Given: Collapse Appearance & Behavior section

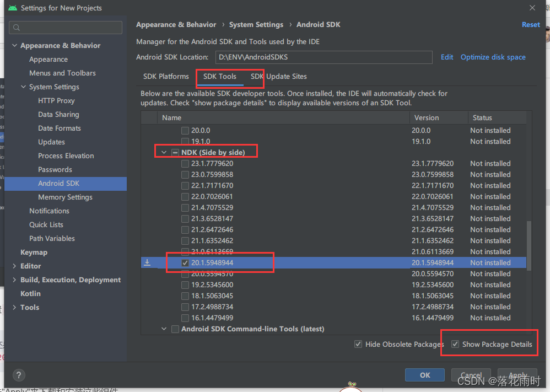Looking at the screenshot, I should pyautogui.click(x=14, y=45).
